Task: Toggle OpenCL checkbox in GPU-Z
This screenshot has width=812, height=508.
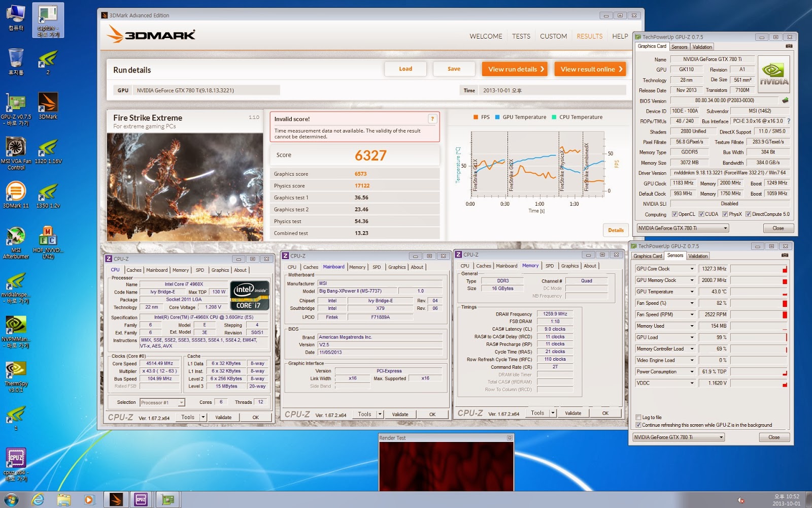Action: coord(674,214)
